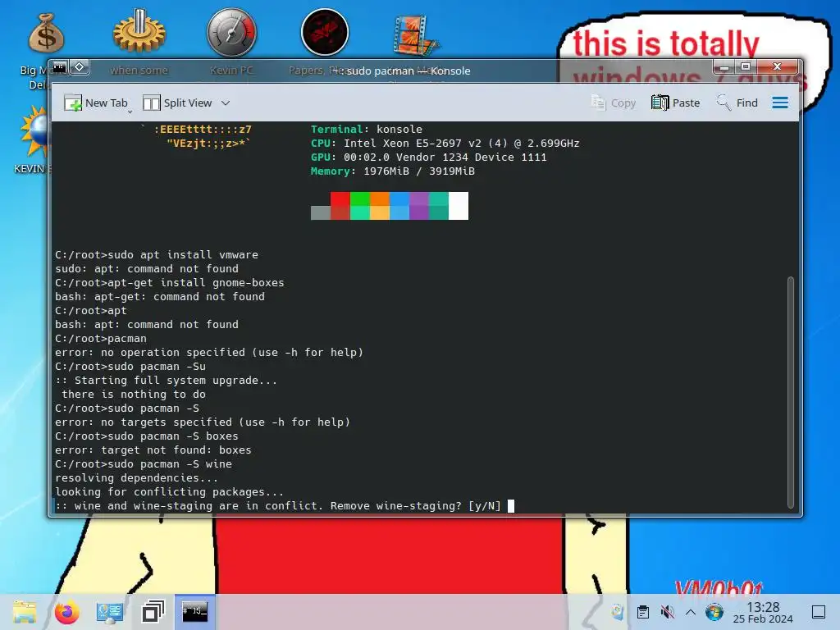Viewport: 840px width, 630px height.
Task: Open the golden gear desktop icon
Action: [x=139, y=31]
